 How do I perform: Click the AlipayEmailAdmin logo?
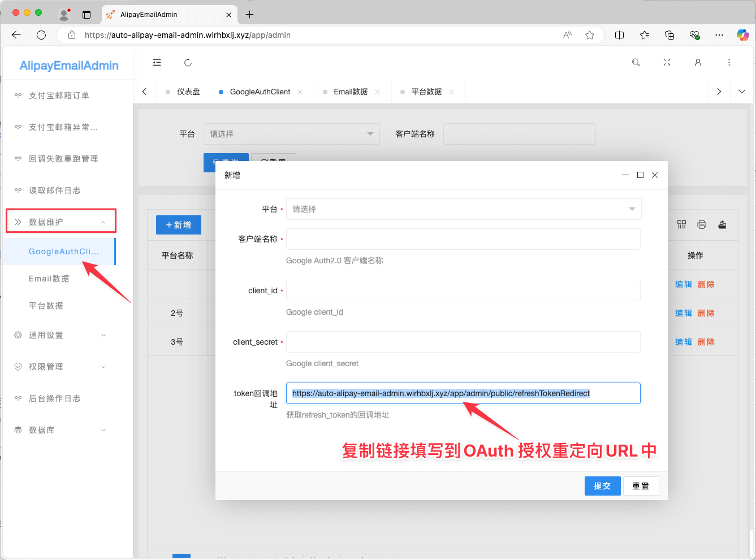[69, 66]
